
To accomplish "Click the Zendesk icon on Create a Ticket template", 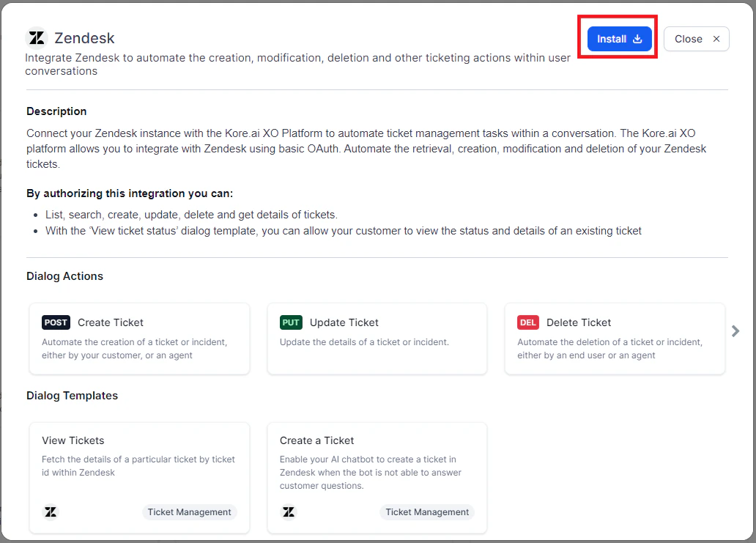I will 288,511.
